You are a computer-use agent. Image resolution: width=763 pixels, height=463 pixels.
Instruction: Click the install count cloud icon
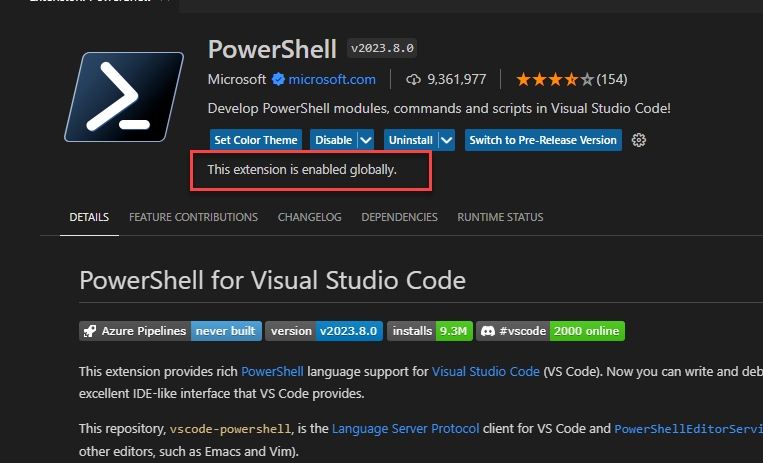tap(414, 80)
